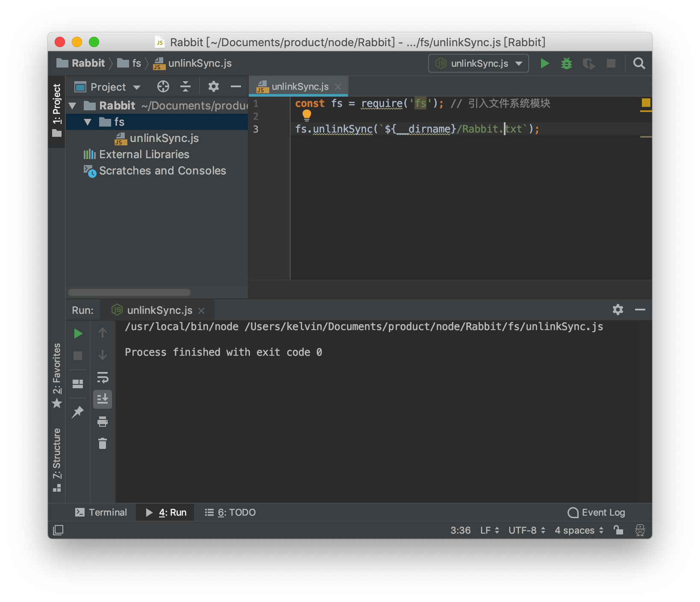The height and width of the screenshot is (602, 700).
Task: Click line number 2 in the gutter
Action: 256,116
